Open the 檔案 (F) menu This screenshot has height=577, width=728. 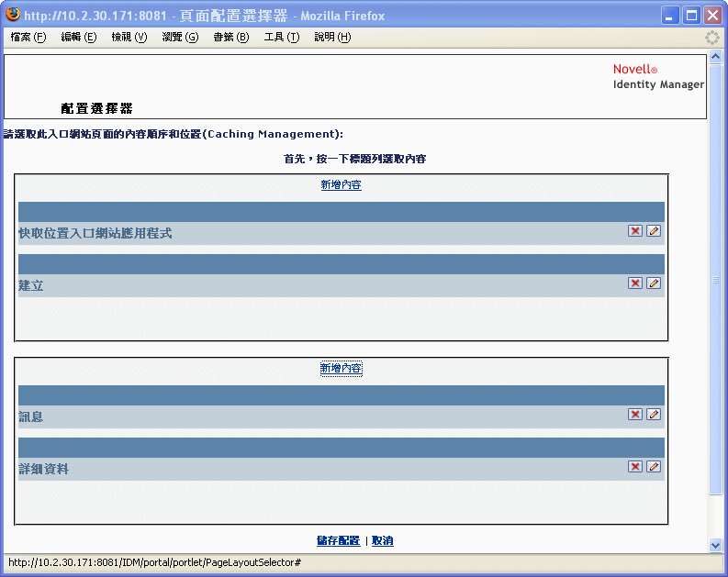(28, 37)
